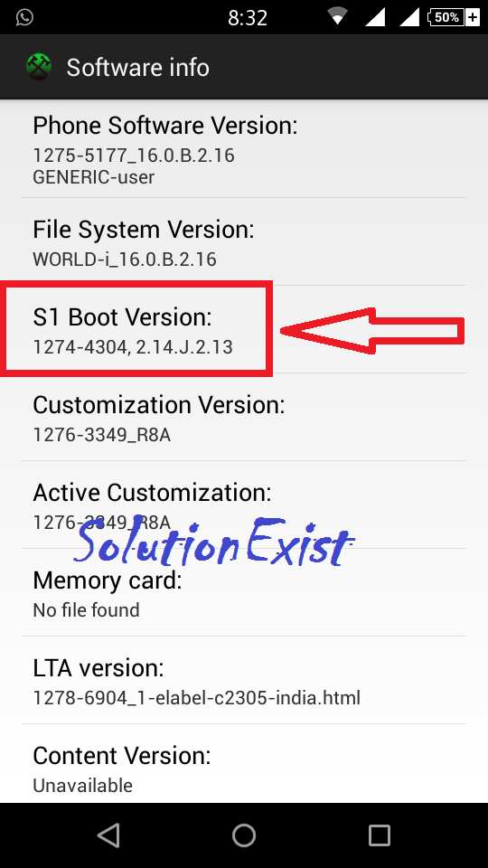Tap the WhatsApp notification icon
This screenshot has width=488, height=868.
tap(24, 17)
